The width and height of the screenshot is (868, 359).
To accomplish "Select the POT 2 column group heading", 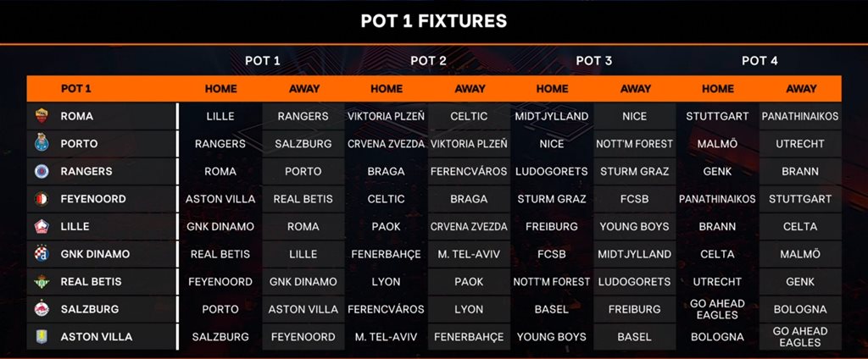I will click(x=428, y=60).
